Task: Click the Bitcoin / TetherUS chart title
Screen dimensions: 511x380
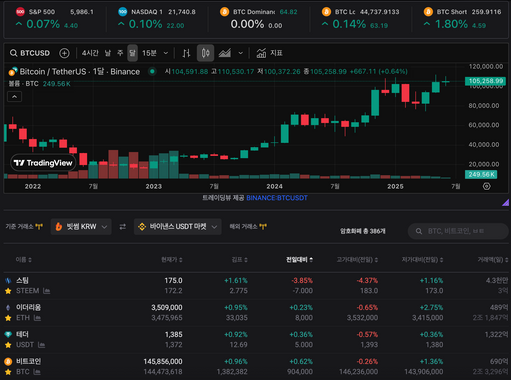Action: point(80,71)
